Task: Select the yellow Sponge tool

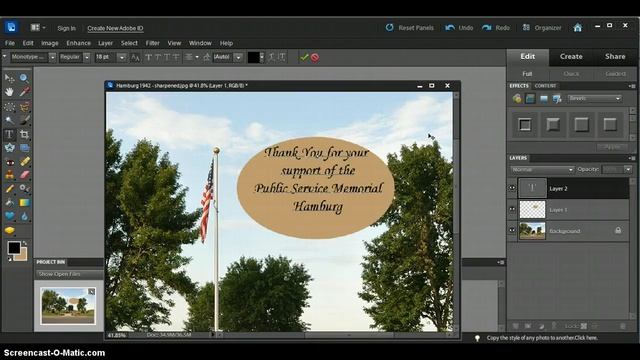Action: 9,231
